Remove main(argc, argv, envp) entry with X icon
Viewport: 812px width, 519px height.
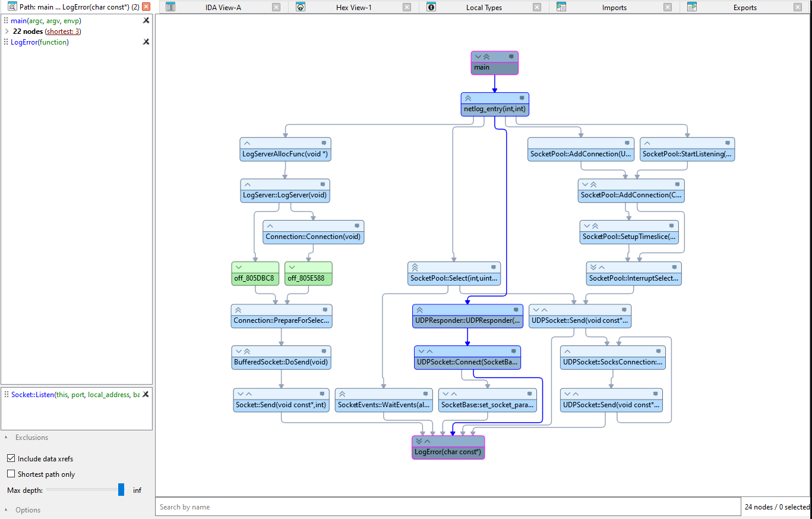(x=146, y=20)
